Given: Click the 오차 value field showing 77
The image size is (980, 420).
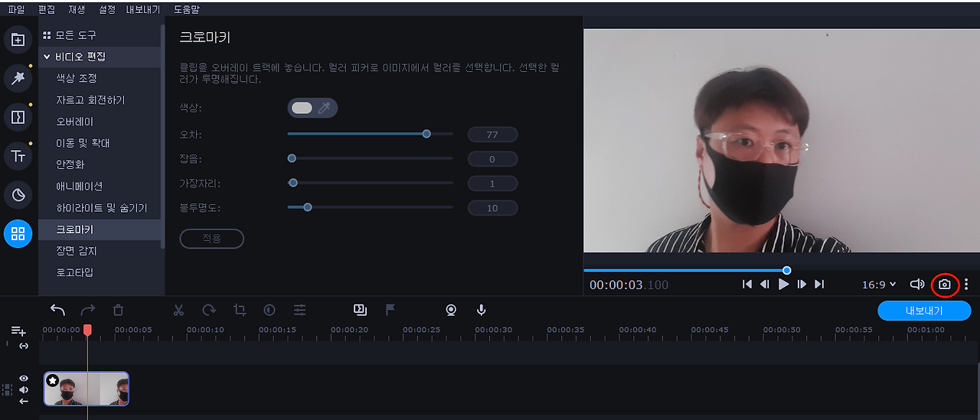Looking at the screenshot, I should [492, 135].
